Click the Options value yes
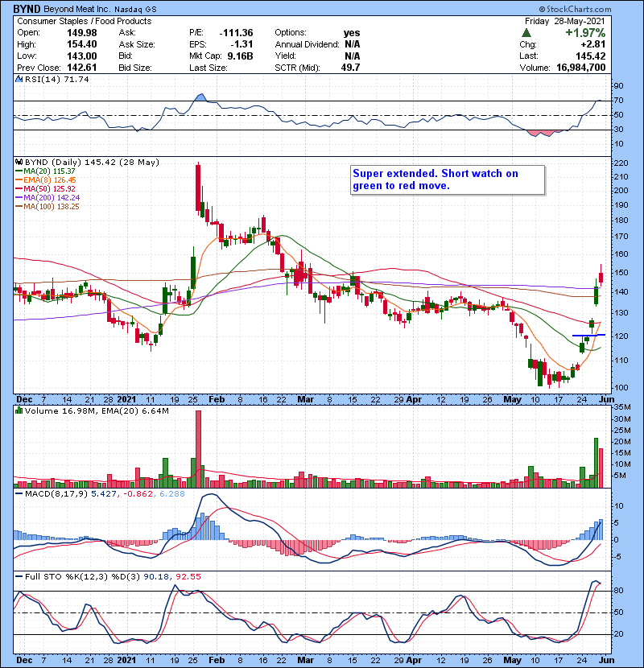Screen dimensions: 644x668 tap(352, 33)
